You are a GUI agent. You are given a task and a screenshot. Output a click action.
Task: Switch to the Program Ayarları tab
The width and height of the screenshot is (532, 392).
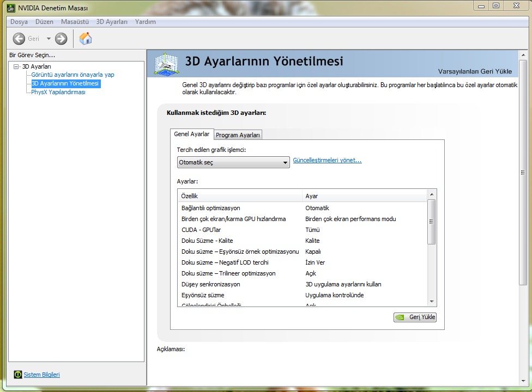238,135
